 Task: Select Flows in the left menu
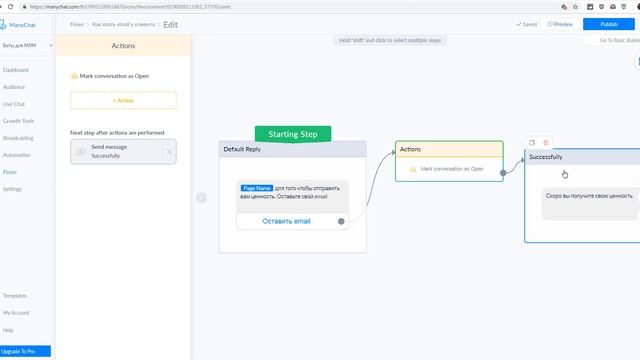(x=10, y=172)
